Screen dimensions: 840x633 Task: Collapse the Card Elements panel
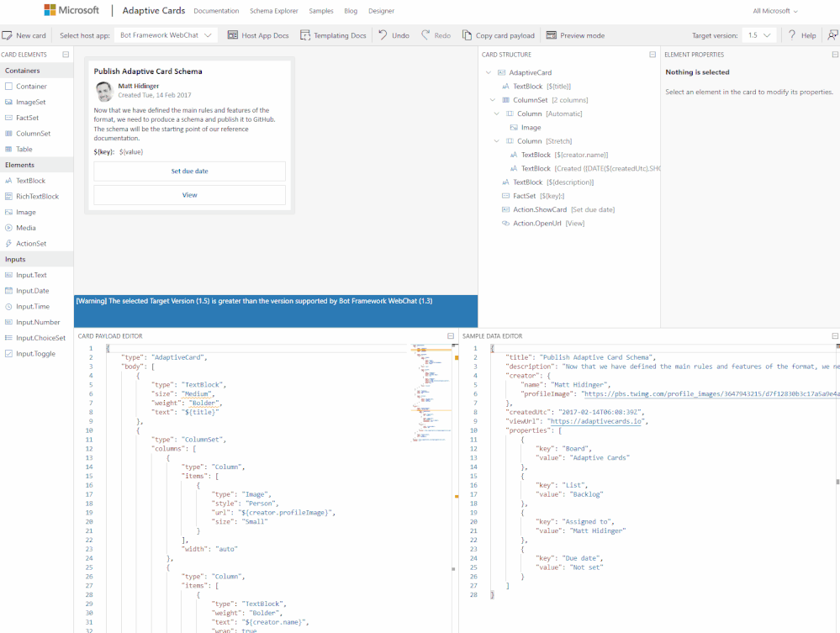(x=66, y=55)
